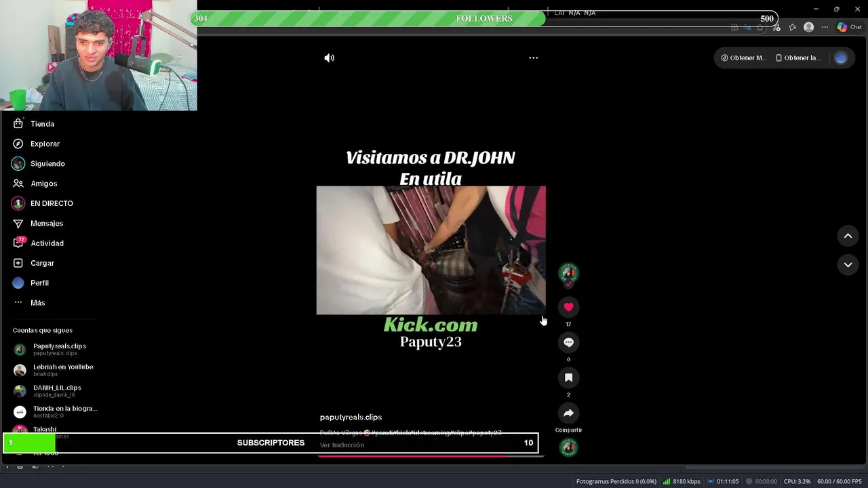Open the spinning sound disc icon
The image size is (868, 488).
coord(568,447)
